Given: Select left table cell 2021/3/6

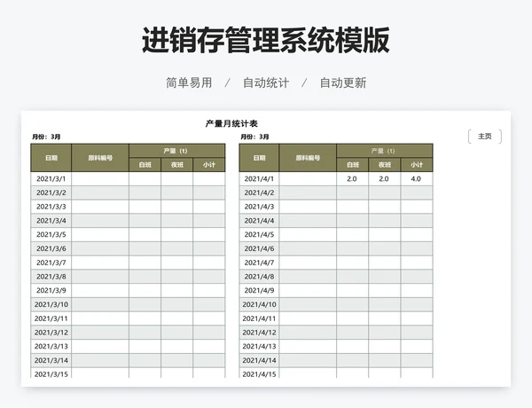Looking at the screenshot, I should click(x=51, y=248).
